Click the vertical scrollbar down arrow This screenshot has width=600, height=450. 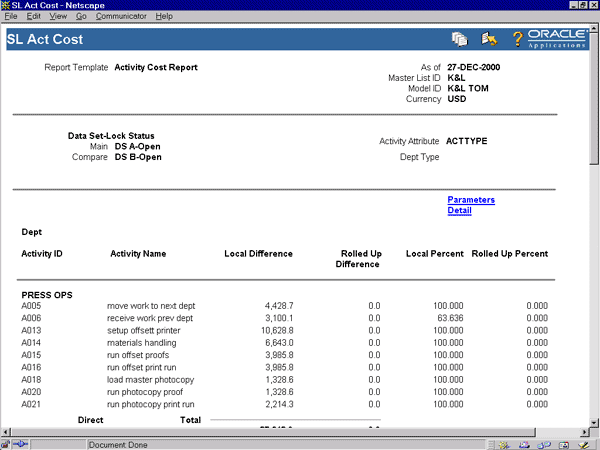click(593, 422)
